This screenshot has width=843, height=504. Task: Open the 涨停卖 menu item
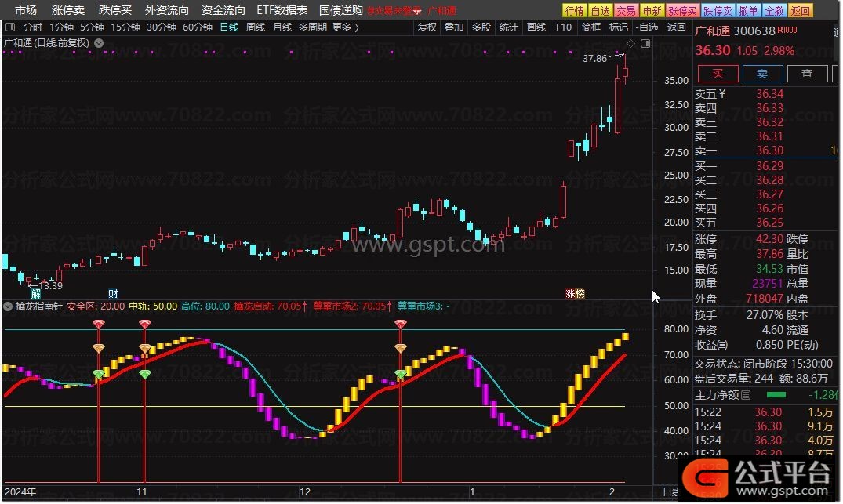click(67, 10)
